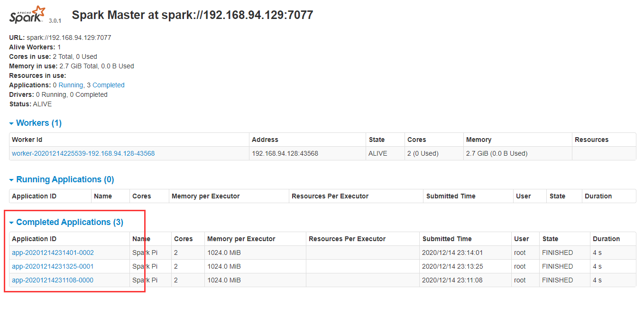Sort completed apps by Duration header
The height and width of the screenshot is (309, 644).
tap(606, 239)
